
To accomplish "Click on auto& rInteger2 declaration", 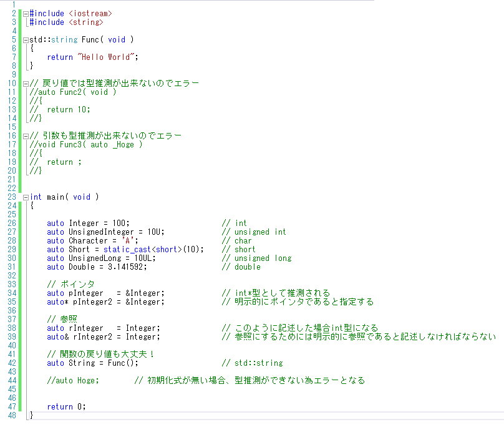I will point(104,336).
